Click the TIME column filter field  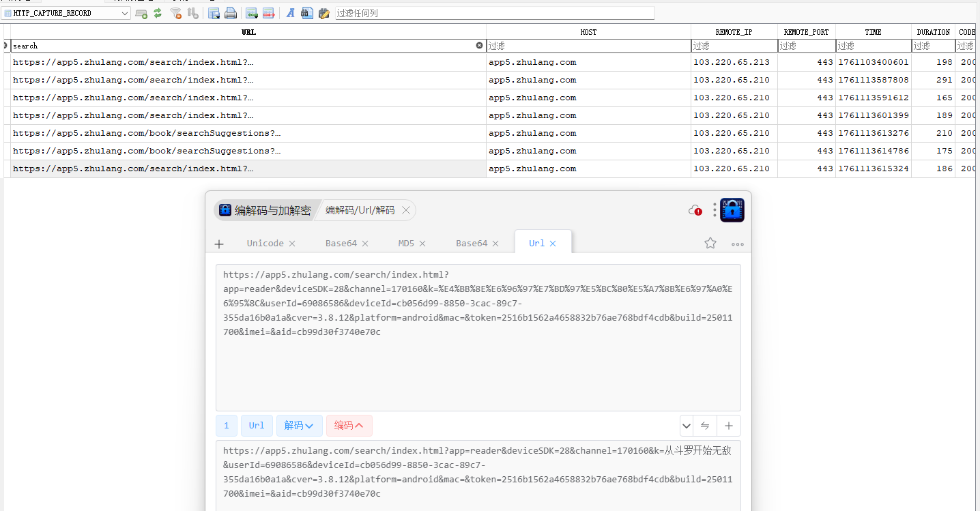(x=874, y=46)
